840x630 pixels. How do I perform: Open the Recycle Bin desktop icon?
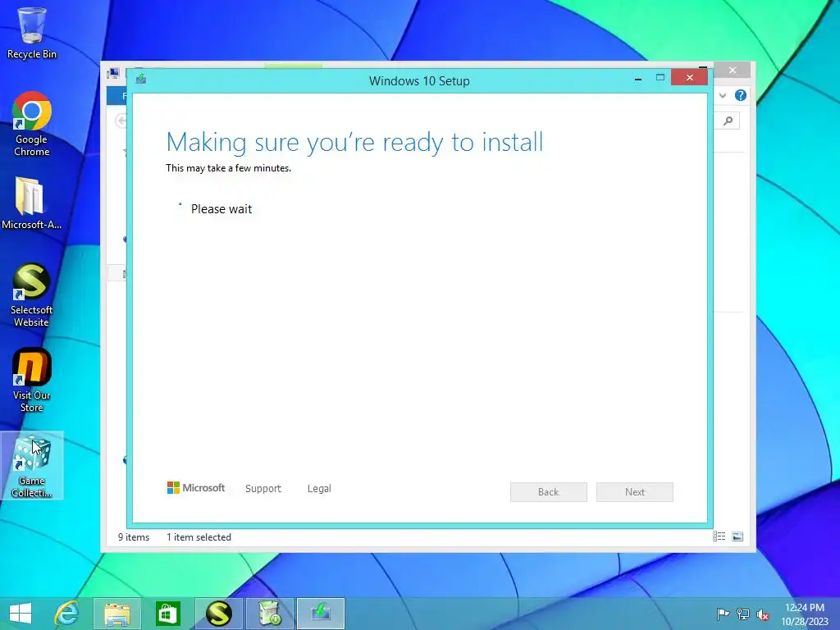point(32,33)
